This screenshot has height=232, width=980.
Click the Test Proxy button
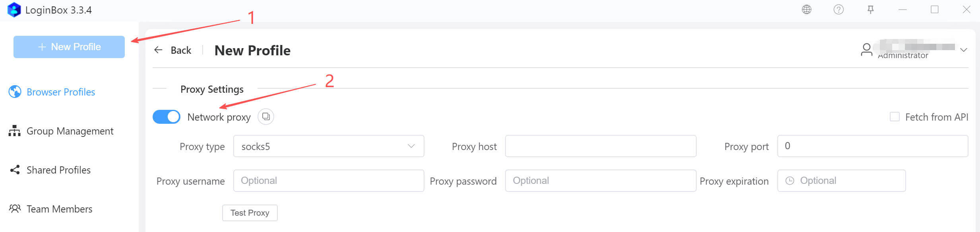[250, 213]
